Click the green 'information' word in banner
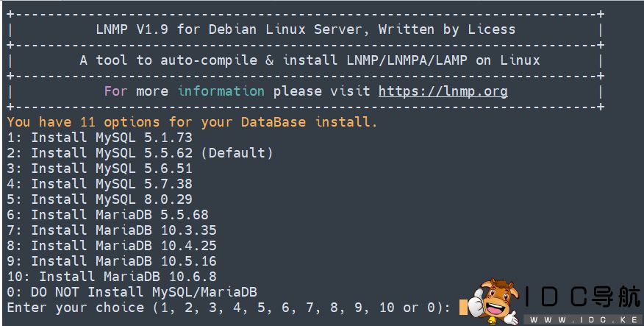Screen dimensions: 644x326 tap(221, 92)
